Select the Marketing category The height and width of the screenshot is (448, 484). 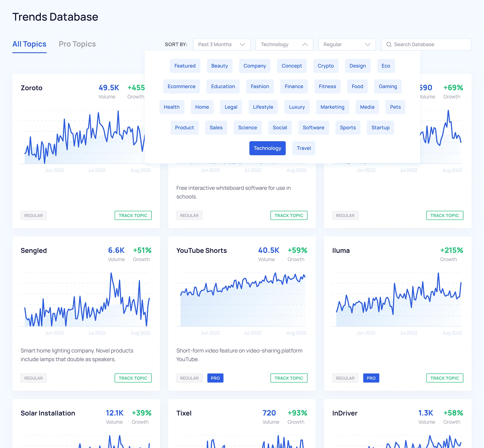[332, 107]
